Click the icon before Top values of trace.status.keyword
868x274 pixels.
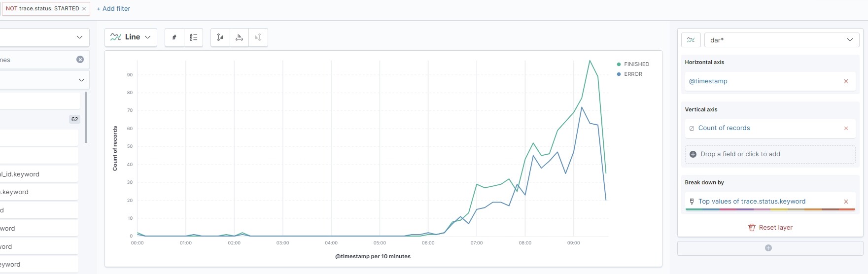[x=692, y=202]
